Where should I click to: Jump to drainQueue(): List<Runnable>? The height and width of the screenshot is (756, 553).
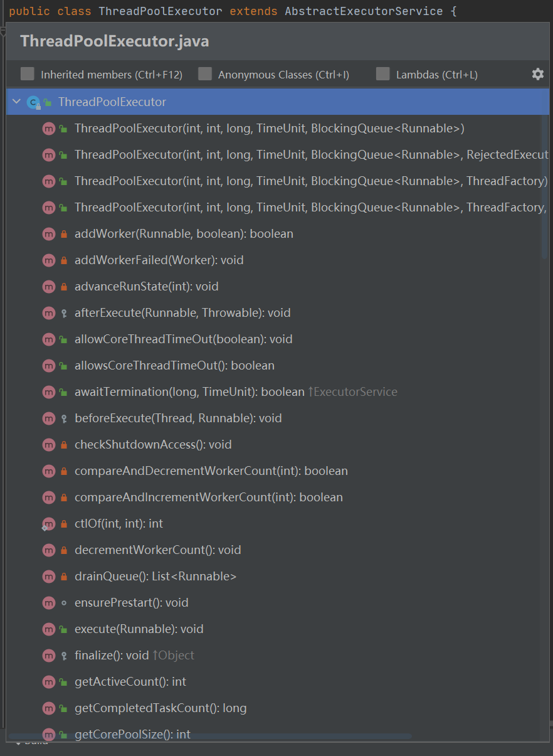point(155,576)
